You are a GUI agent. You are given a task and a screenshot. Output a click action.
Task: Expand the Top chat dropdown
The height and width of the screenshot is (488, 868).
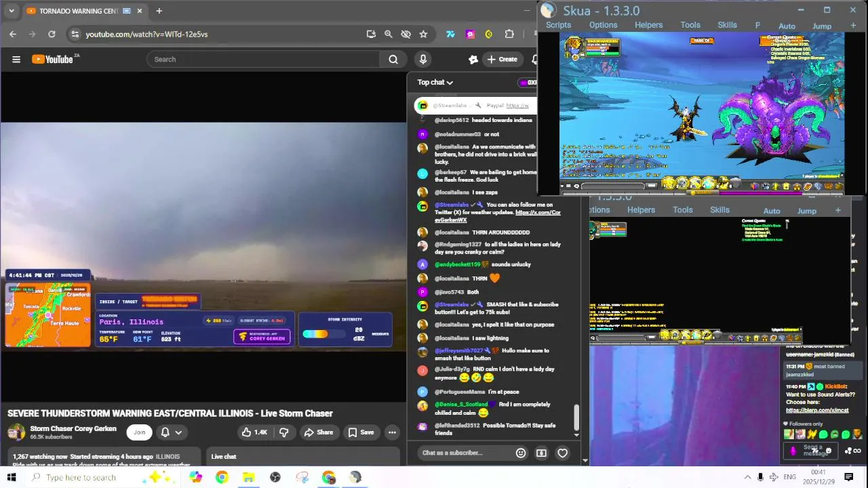pos(435,82)
